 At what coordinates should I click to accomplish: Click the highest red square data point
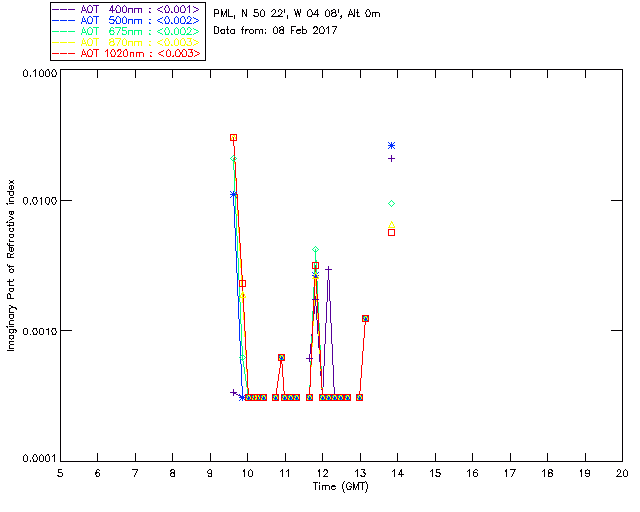[233, 138]
